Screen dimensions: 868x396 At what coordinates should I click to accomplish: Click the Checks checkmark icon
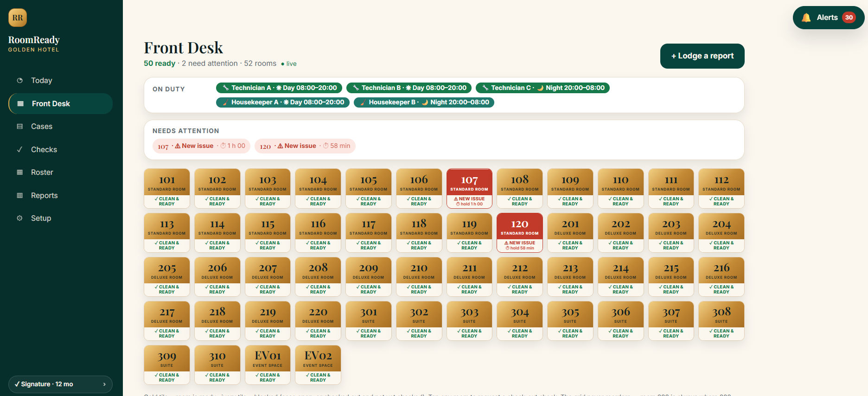[20, 149]
